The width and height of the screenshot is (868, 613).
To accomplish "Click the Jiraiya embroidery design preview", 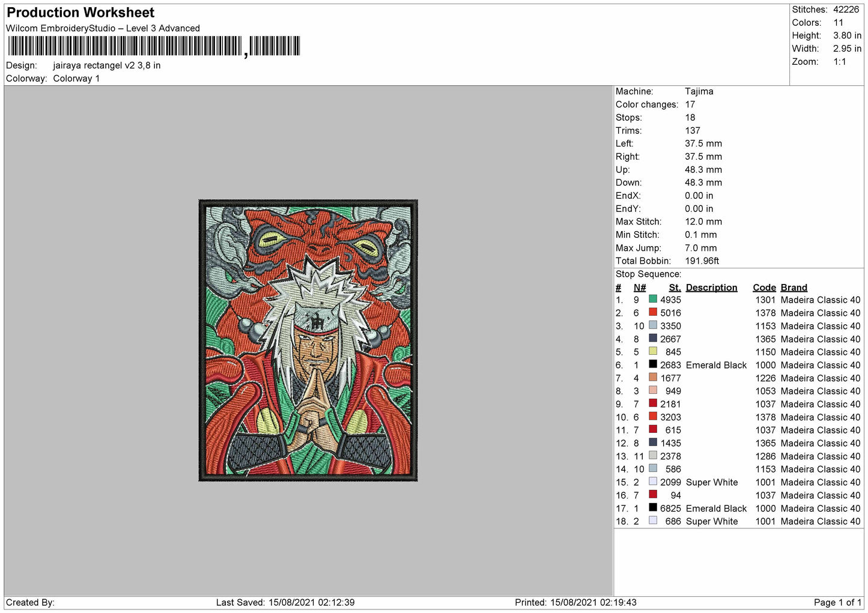I will click(308, 340).
